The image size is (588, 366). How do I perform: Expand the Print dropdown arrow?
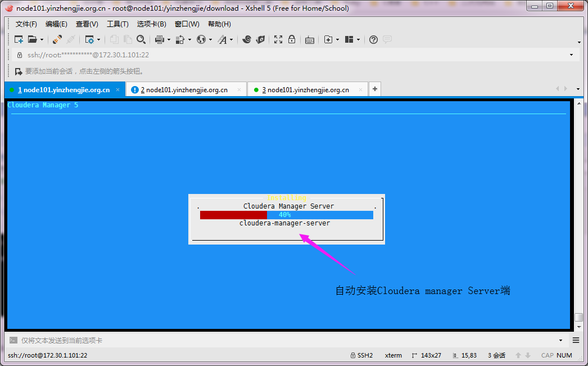pyautogui.click(x=169, y=39)
